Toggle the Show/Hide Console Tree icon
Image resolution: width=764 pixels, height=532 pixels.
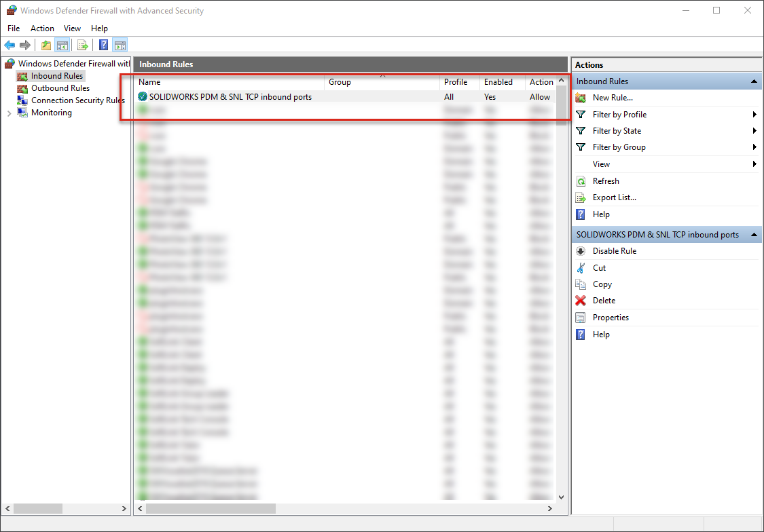click(x=62, y=45)
